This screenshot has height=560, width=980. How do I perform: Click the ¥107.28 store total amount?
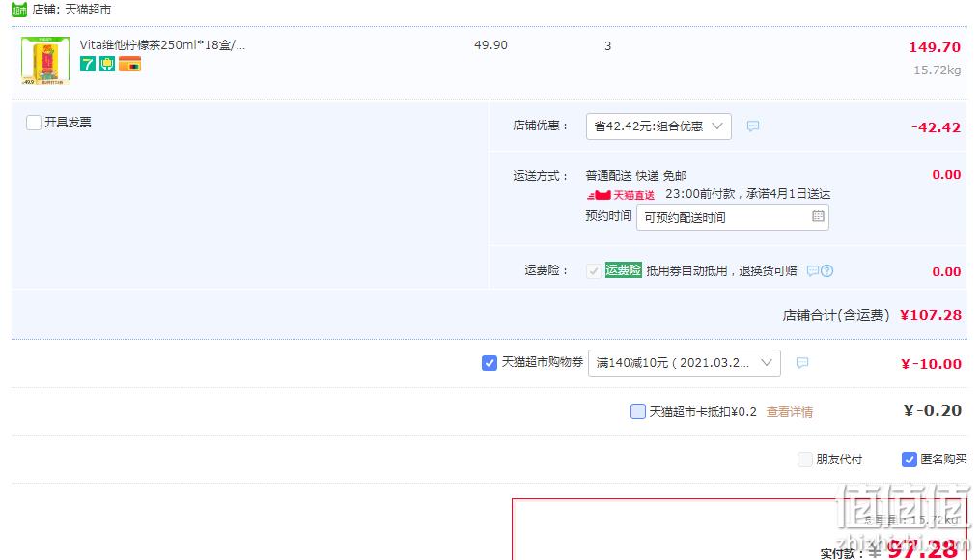931,315
